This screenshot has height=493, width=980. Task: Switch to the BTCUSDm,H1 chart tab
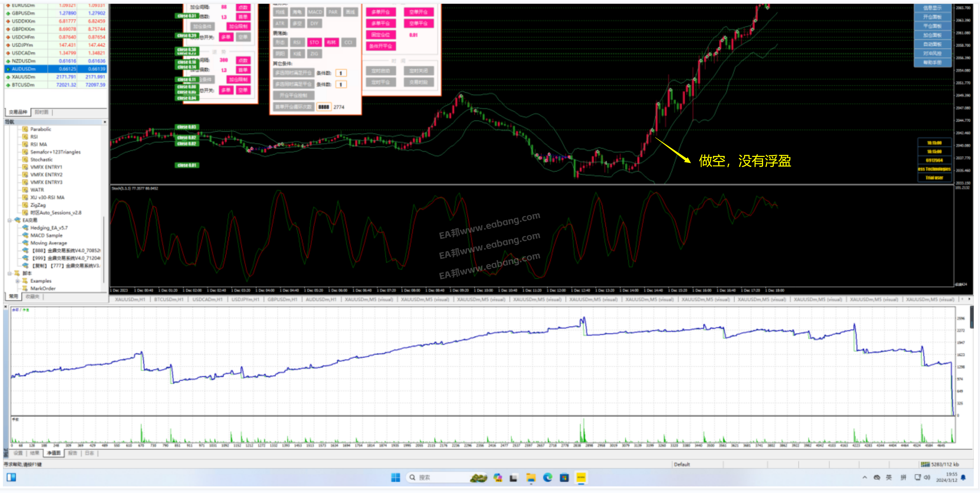[169, 300]
